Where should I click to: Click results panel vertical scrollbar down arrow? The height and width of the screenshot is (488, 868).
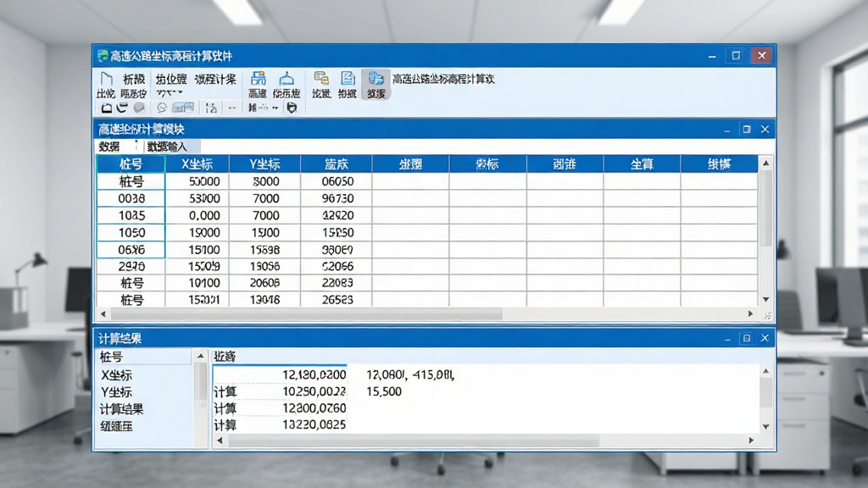(765, 427)
